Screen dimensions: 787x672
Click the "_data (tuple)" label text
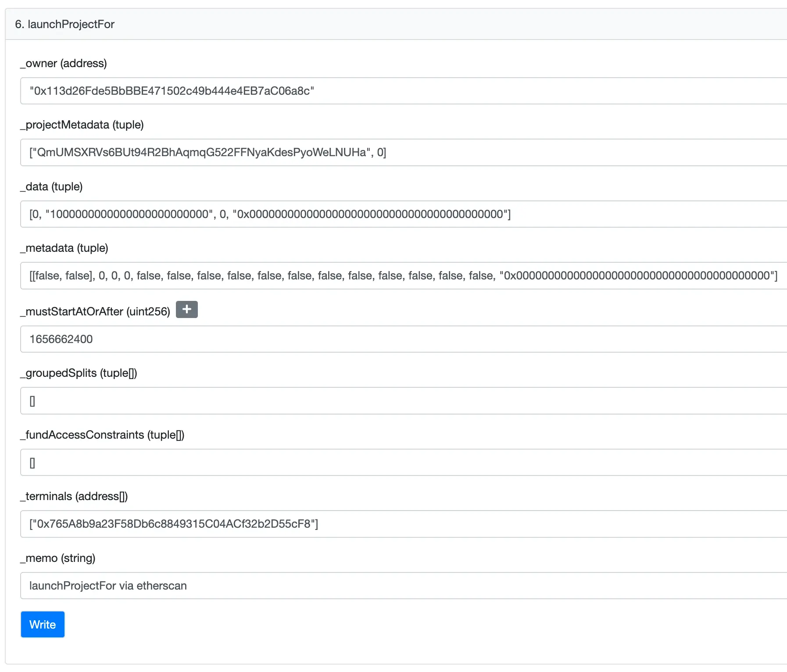(51, 186)
